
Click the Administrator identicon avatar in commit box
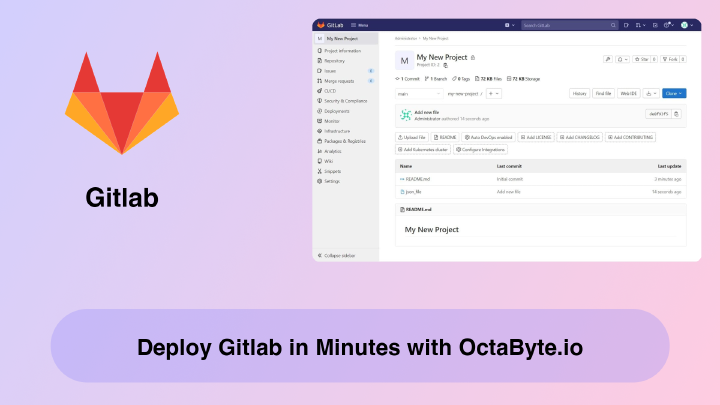(x=405, y=115)
